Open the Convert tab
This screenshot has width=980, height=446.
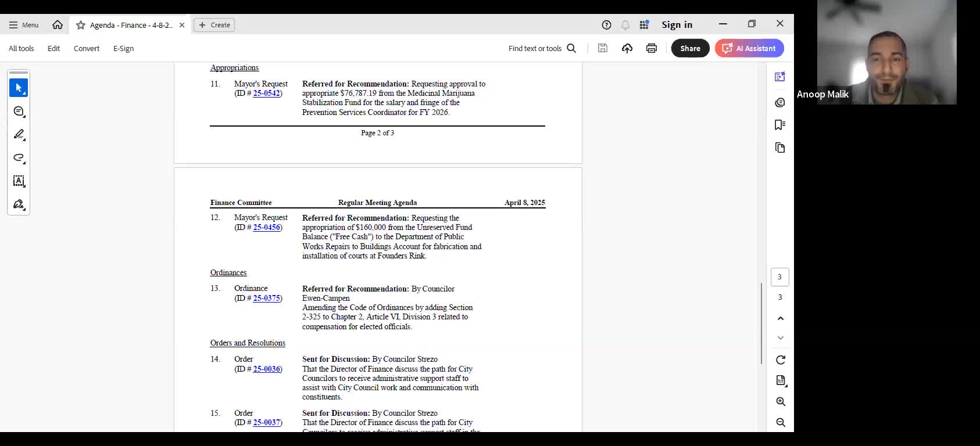click(87, 49)
